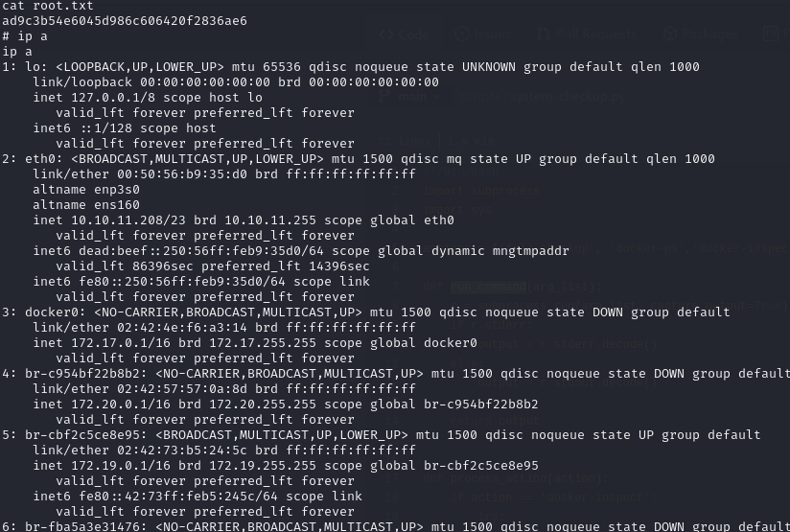Click the Pull Requests merge icon
Viewport: 790px width, 532px height.
[x=543, y=34]
